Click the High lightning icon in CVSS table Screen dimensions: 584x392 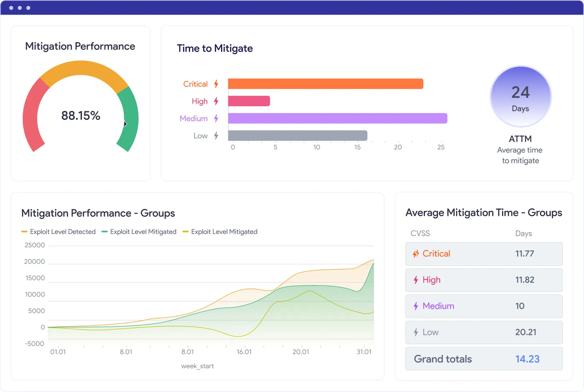tap(416, 280)
